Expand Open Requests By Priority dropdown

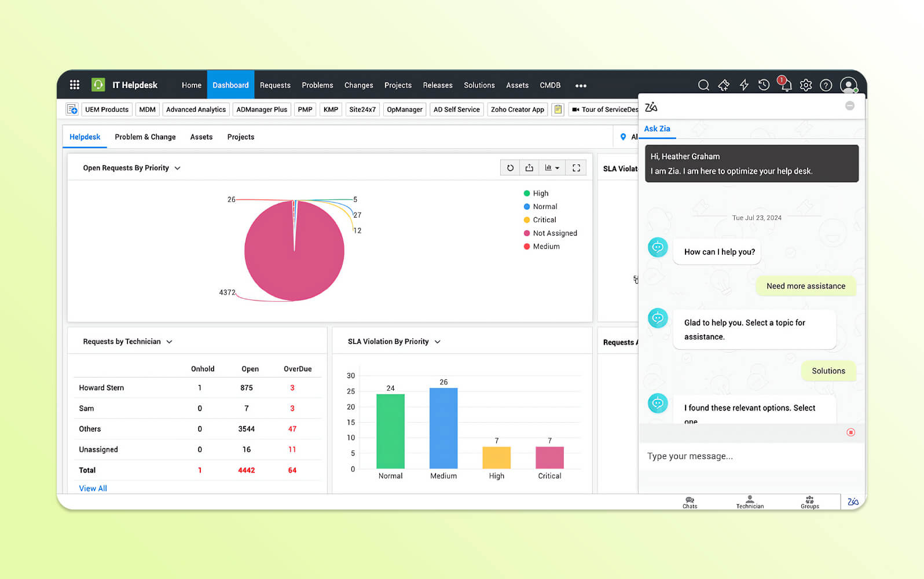[178, 168]
